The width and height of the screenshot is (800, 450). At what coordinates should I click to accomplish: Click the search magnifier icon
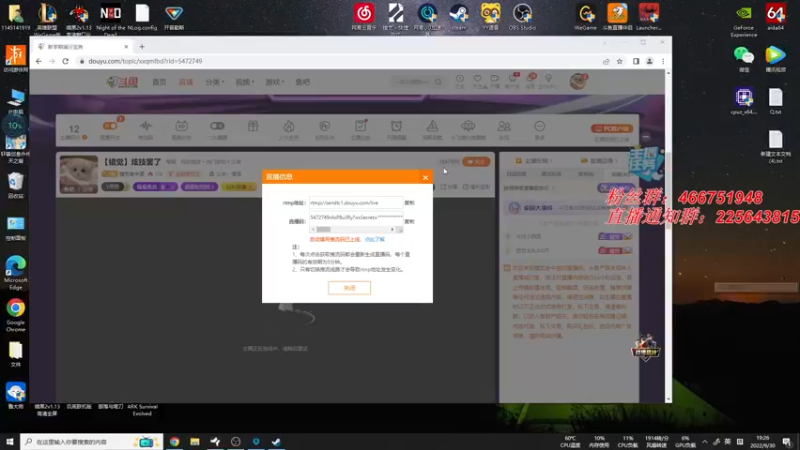[x=438, y=82]
